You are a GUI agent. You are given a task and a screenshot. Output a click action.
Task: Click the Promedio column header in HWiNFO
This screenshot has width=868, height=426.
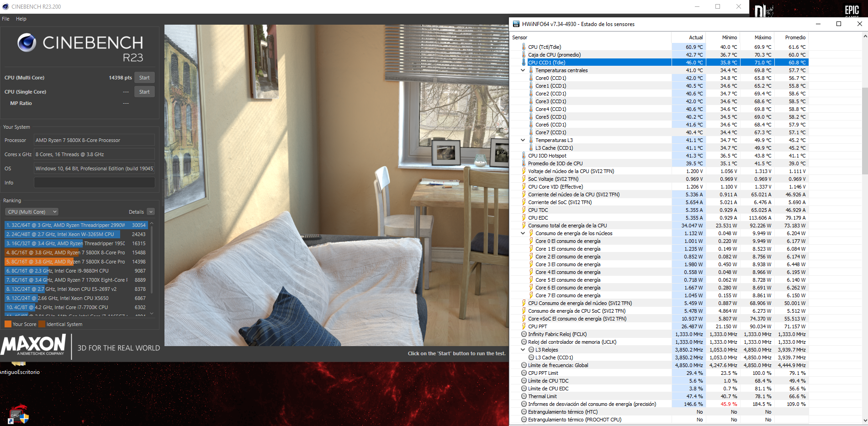795,37
